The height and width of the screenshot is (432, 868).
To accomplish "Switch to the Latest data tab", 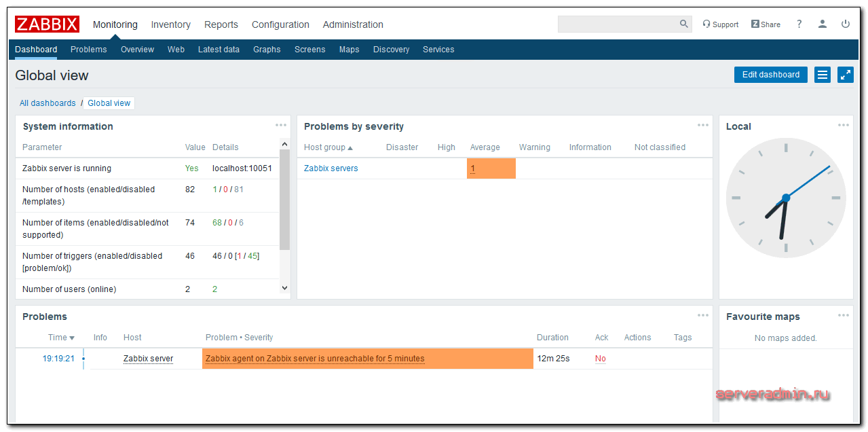I will (x=219, y=50).
